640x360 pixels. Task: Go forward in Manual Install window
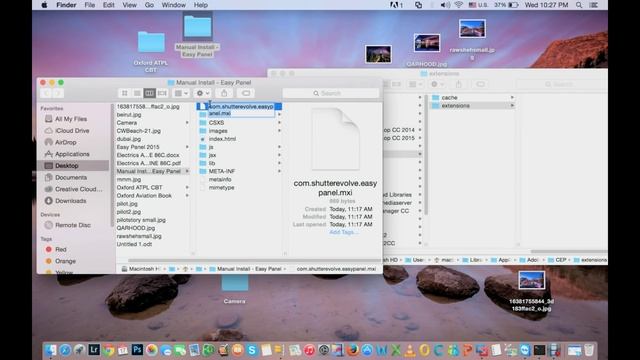[x=58, y=93]
